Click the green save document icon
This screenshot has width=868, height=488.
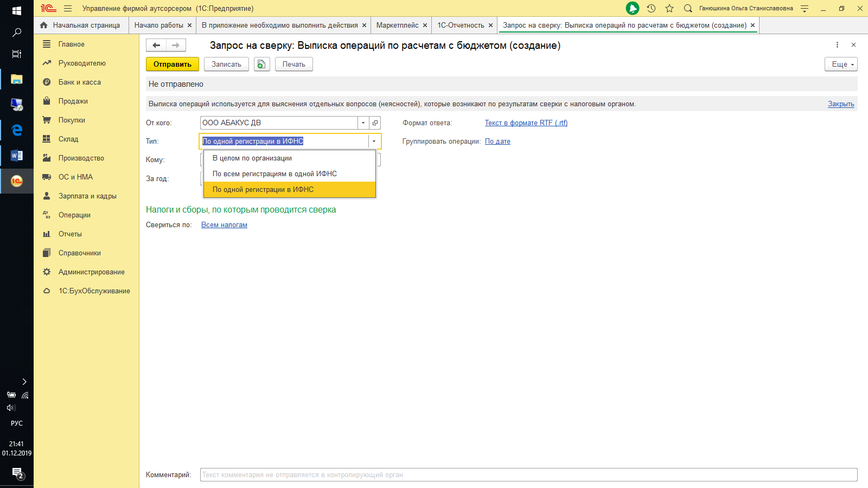click(262, 64)
